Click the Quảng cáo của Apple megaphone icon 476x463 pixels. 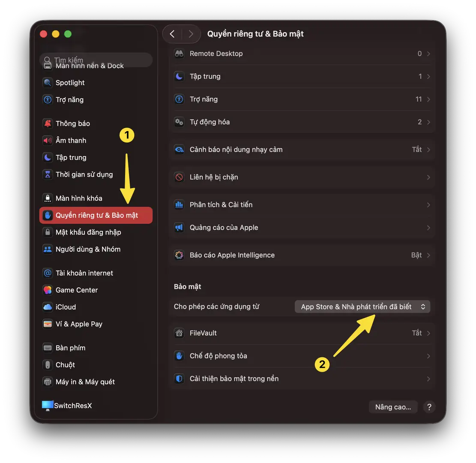pos(179,227)
